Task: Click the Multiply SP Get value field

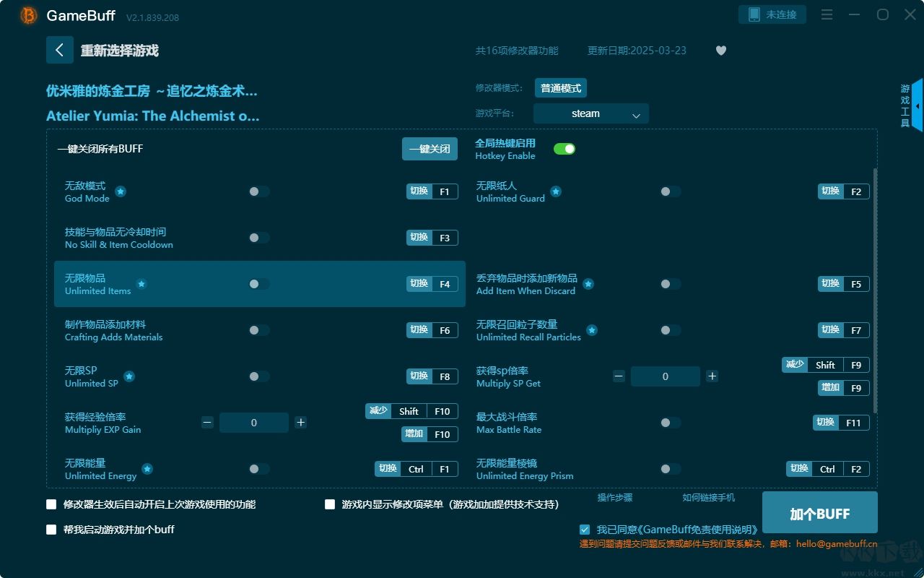Action: click(666, 376)
